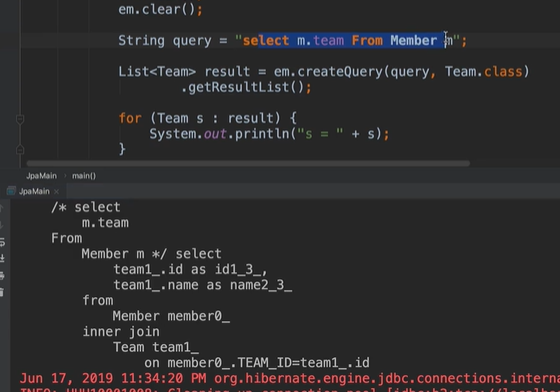Click 'Member' in the query string

(x=414, y=40)
